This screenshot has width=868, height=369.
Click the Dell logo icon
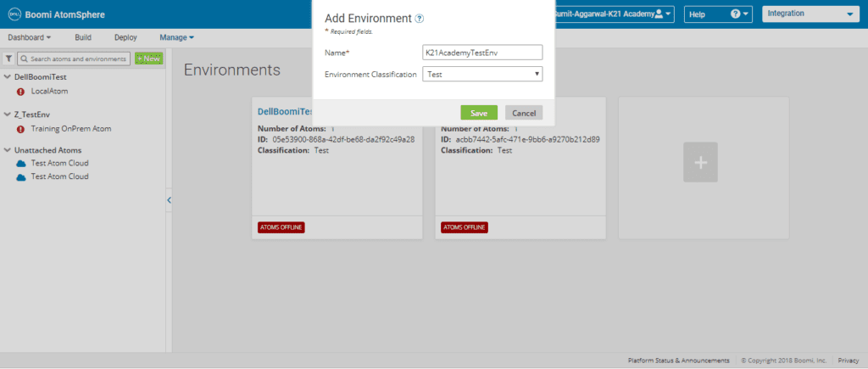pos(14,15)
